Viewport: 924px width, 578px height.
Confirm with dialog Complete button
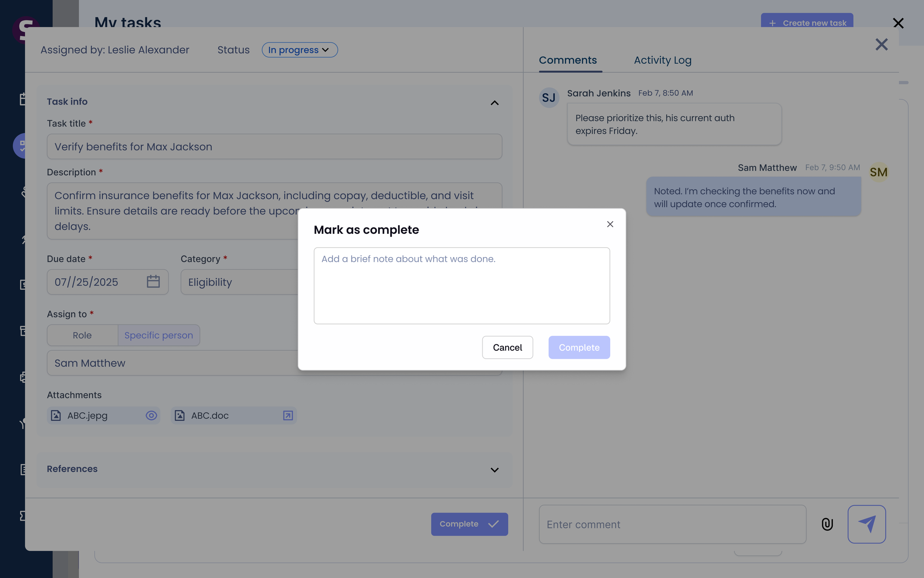pos(579,347)
